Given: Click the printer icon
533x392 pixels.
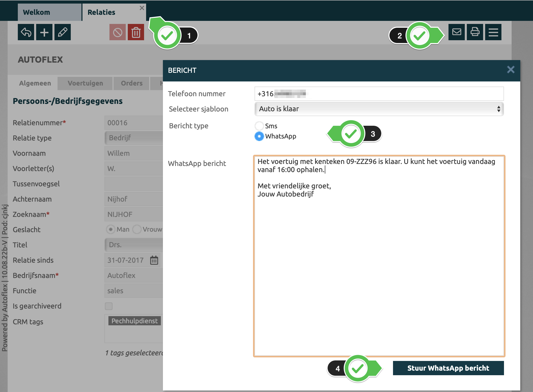Looking at the screenshot, I should click(x=475, y=32).
